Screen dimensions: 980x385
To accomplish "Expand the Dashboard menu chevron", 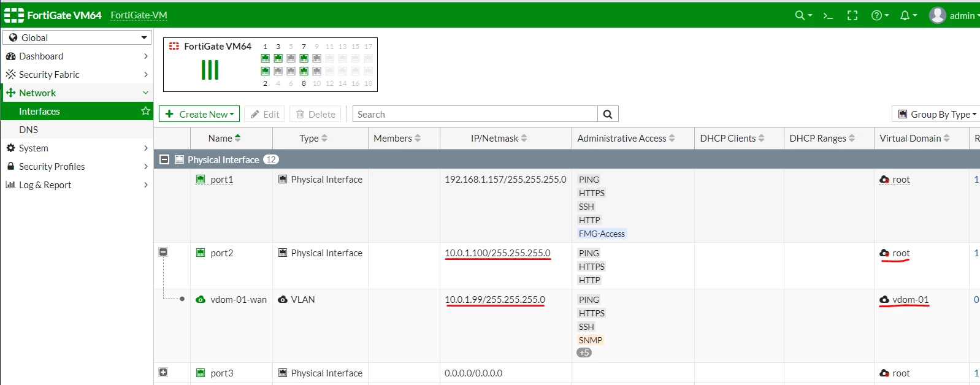I will [146, 56].
